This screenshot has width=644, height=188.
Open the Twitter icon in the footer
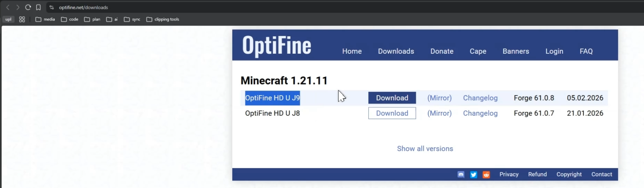(474, 175)
